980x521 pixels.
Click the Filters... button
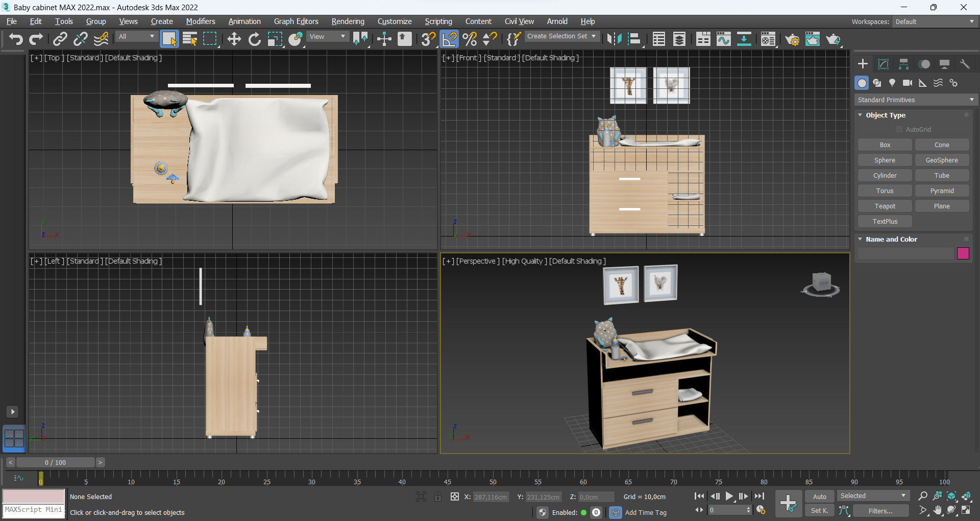pyautogui.click(x=880, y=511)
